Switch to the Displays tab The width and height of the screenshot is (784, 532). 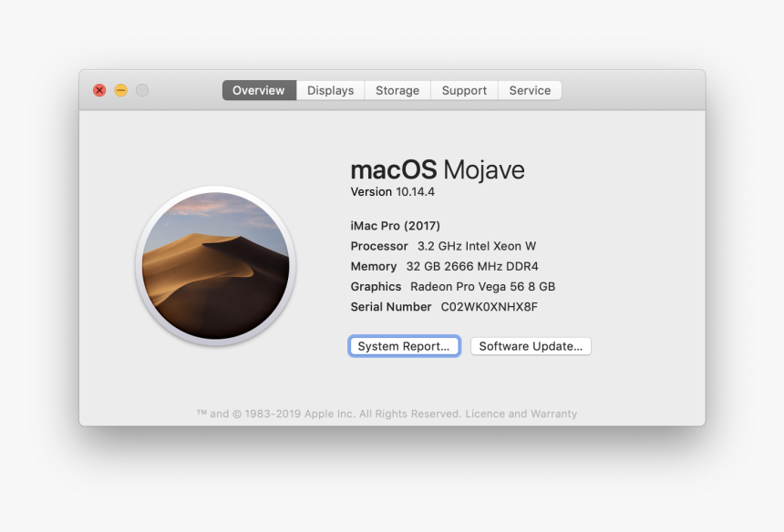[x=330, y=89]
